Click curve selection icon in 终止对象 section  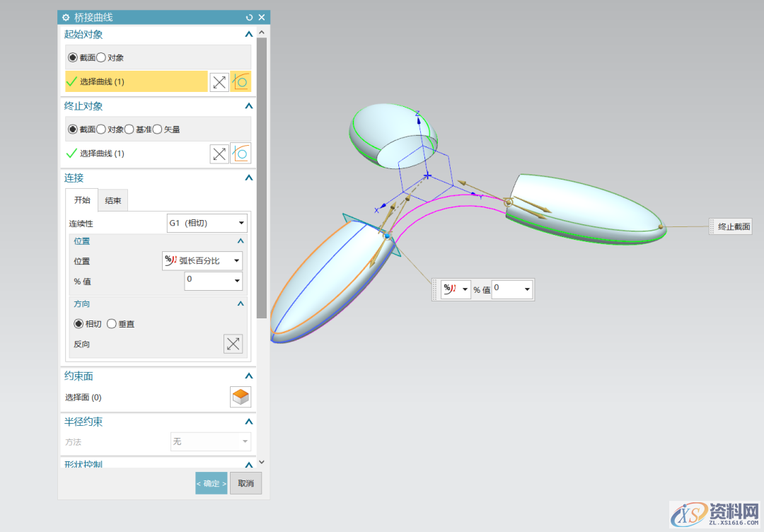point(241,154)
